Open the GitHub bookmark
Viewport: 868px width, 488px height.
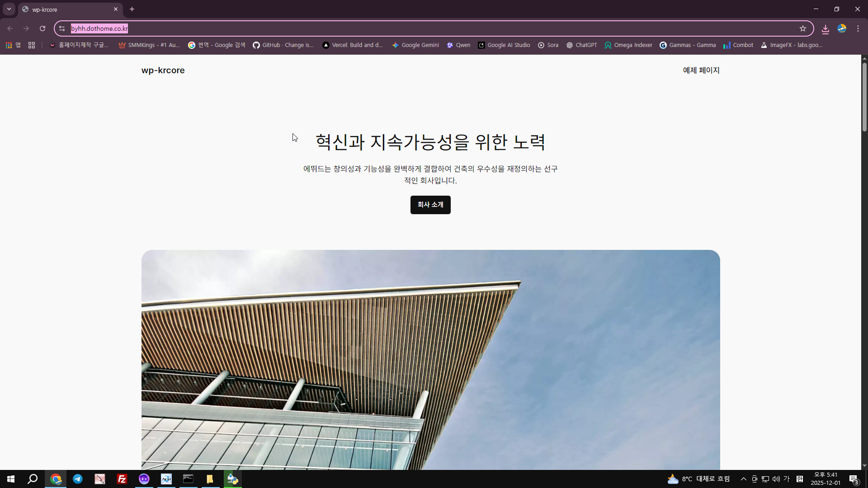283,45
